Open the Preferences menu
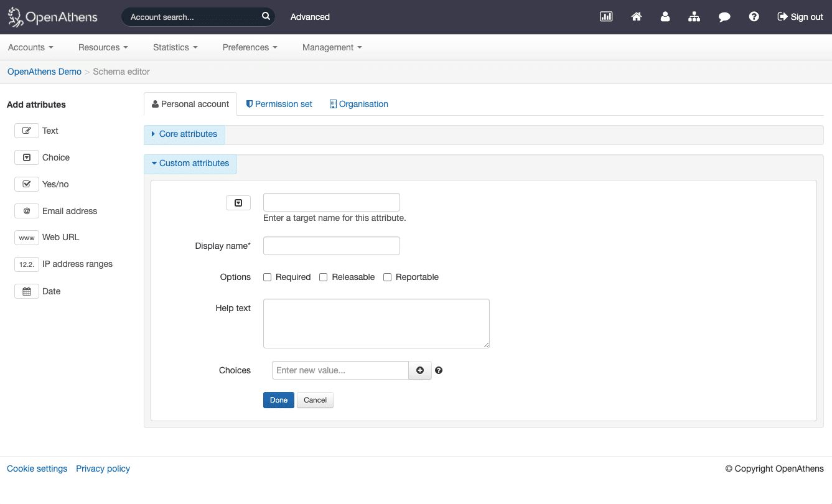832x504 pixels. pyautogui.click(x=249, y=47)
